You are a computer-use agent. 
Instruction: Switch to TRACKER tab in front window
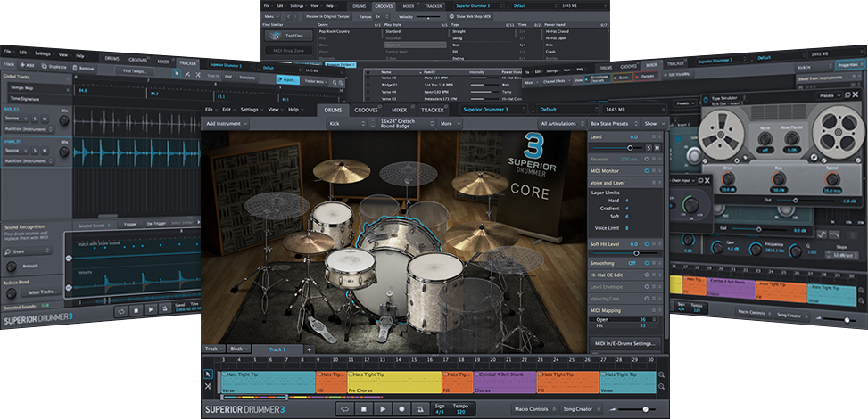pyautogui.click(x=433, y=110)
